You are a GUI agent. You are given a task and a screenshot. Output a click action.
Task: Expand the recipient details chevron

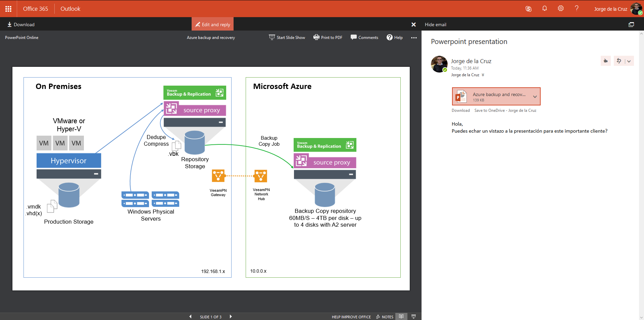[x=483, y=75]
